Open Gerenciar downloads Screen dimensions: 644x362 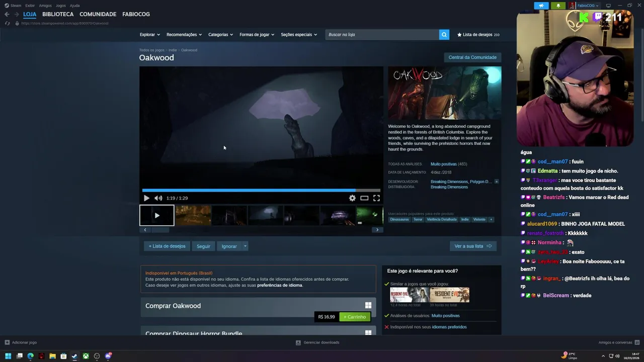317,342
